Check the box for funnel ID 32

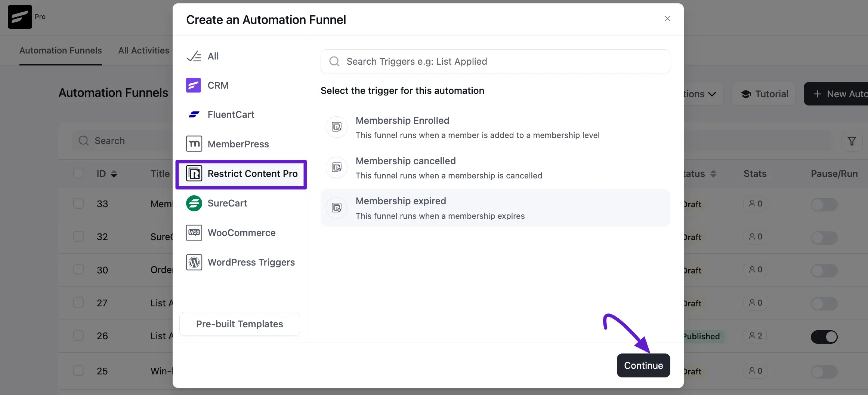pos(78,236)
